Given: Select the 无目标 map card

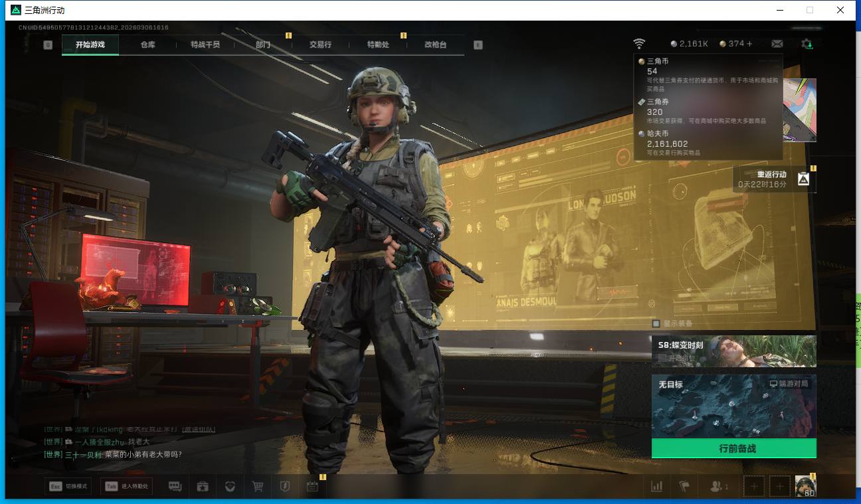Looking at the screenshot, I should (734, 406).
